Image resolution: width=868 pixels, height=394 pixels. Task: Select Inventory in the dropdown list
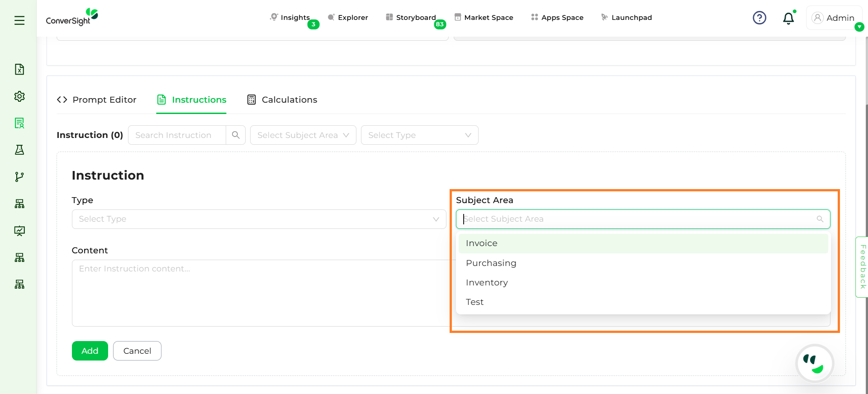click(487, 283)
